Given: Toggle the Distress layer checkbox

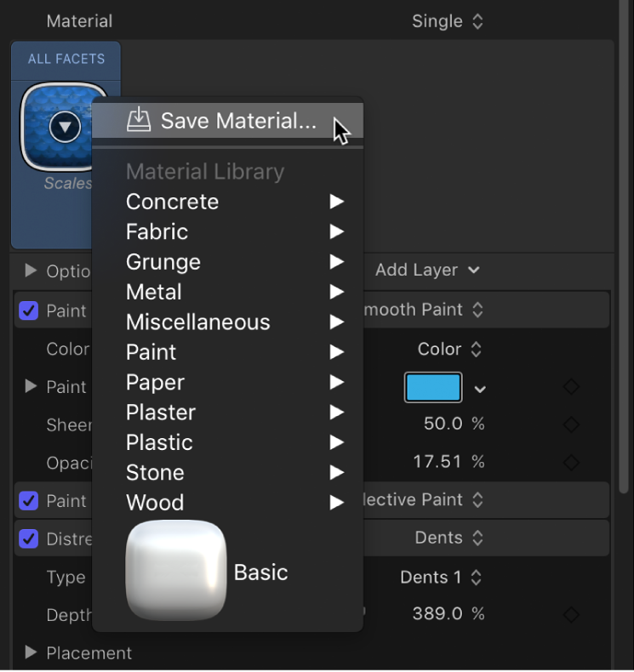Looking at the screenshot, I should (29, 538).
